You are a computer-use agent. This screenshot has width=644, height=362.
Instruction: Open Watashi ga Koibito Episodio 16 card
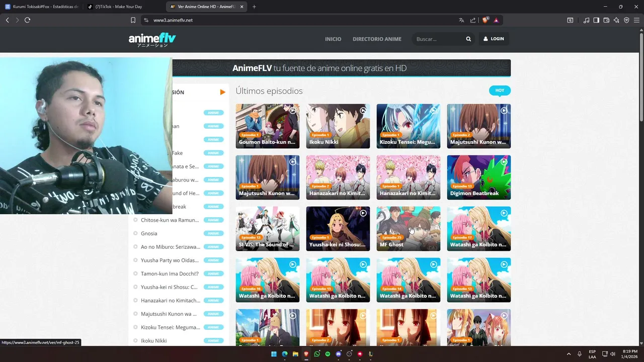pyautogui.click(x=267, y=280)
